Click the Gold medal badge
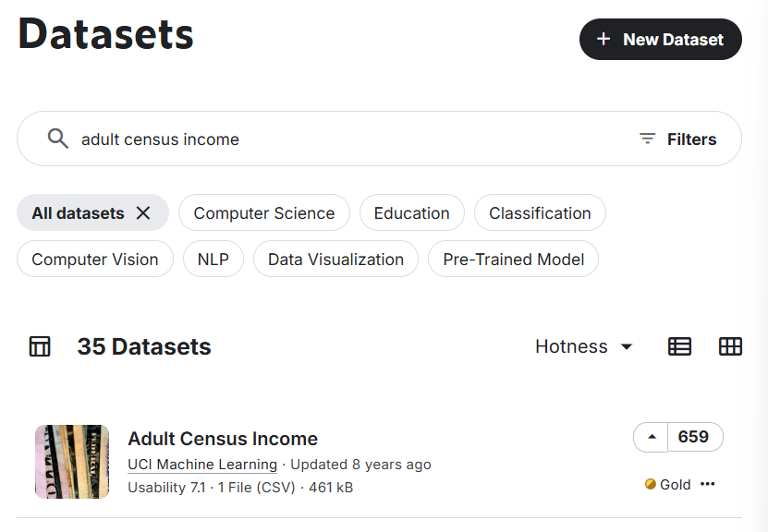 (668, 485)
